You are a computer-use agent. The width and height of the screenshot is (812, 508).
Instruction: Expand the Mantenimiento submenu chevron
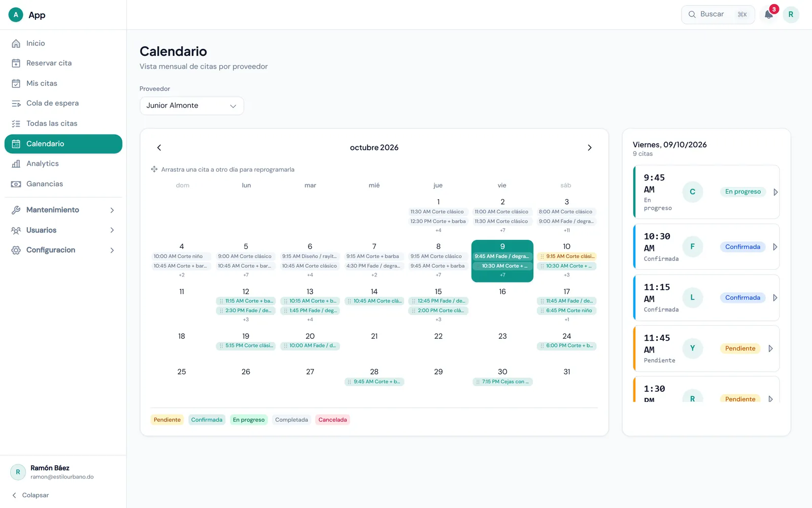tap(112, 210)
